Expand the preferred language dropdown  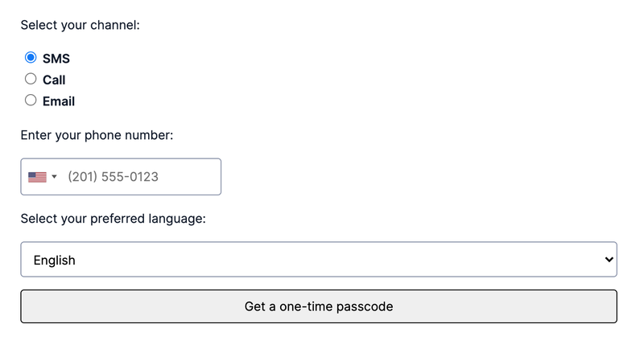[x=319, y=259]
